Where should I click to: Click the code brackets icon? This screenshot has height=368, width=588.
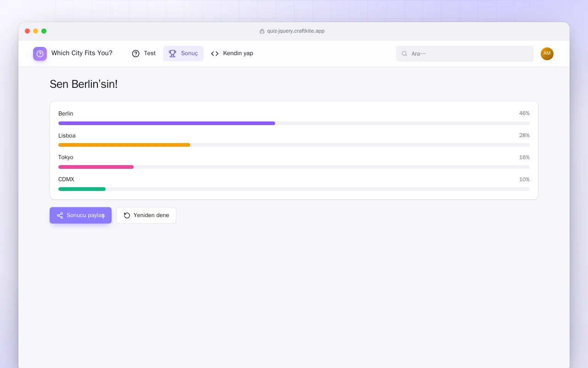215,53
